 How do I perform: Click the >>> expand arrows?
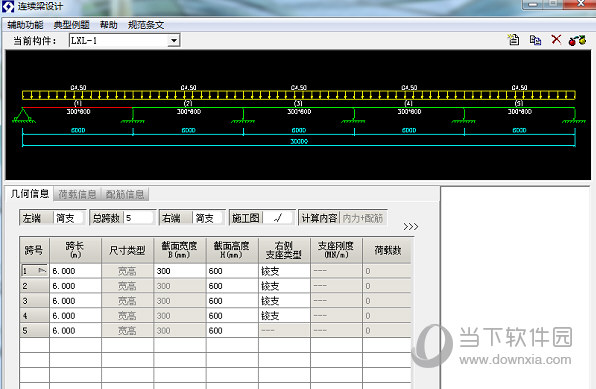click(x=411, y=227)
